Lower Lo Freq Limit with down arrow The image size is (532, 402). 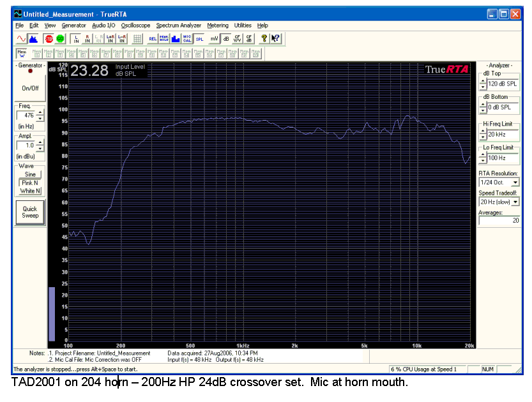click(x=483, y=161)
